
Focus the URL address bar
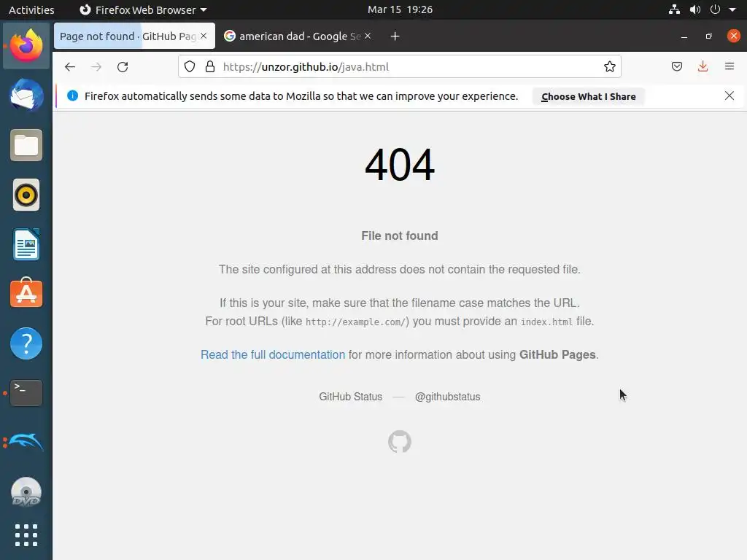tap(400, 66)
